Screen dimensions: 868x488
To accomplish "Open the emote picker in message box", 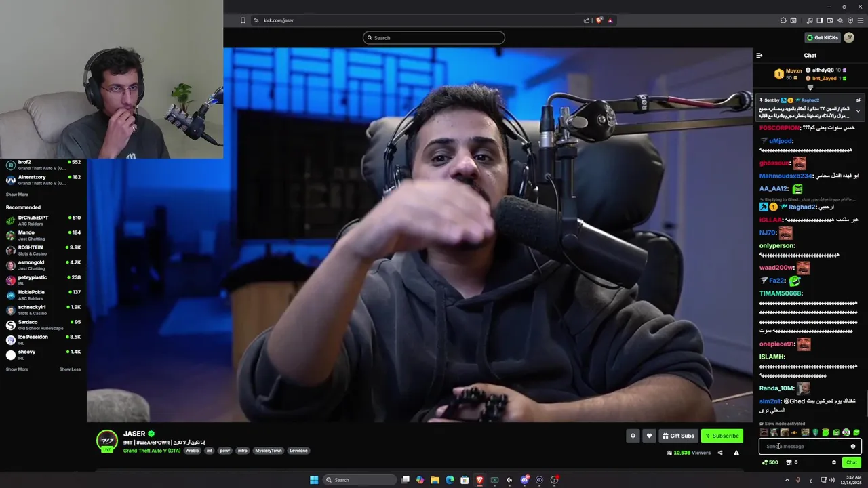I will (853, 446).
